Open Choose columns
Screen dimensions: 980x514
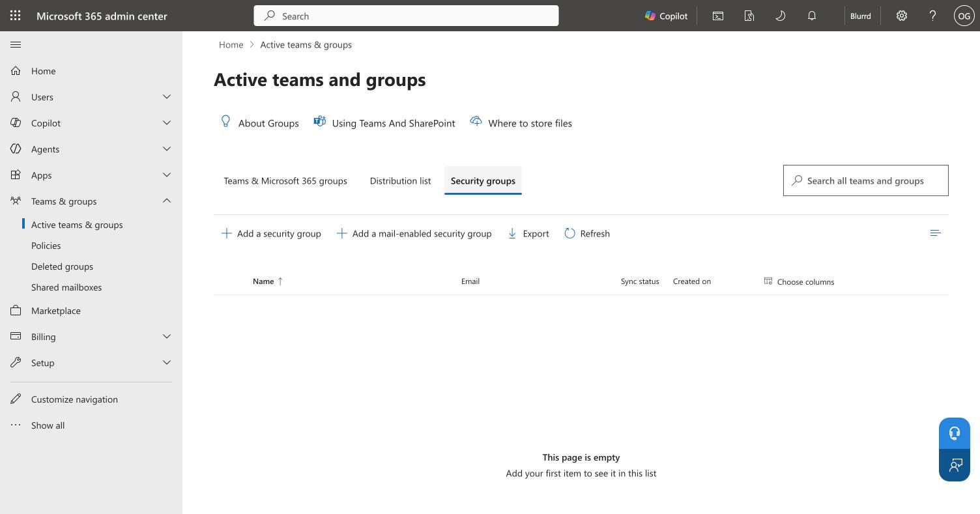[799, 281]
